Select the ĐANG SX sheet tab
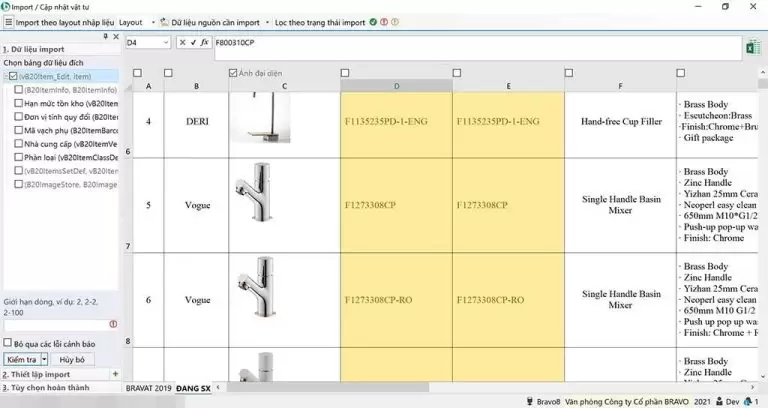 (193, 387)
